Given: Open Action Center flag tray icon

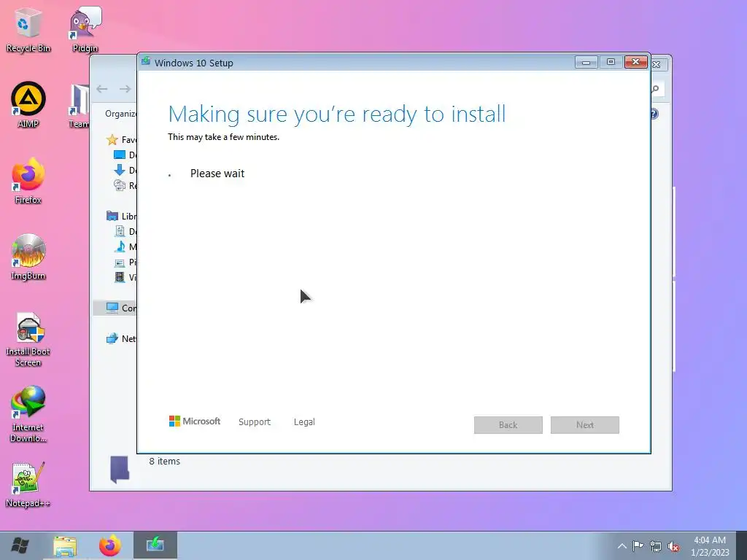Looking at the screenshot, I should (x=638, y=545).
